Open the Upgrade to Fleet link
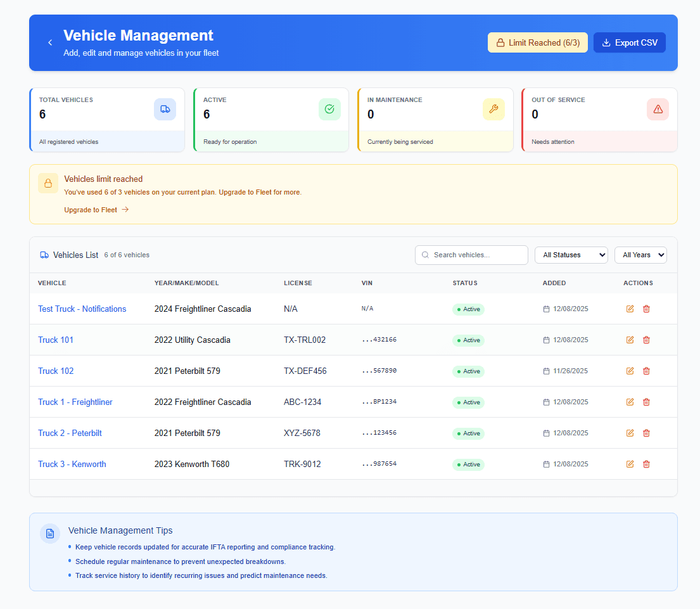 (91, 209)
